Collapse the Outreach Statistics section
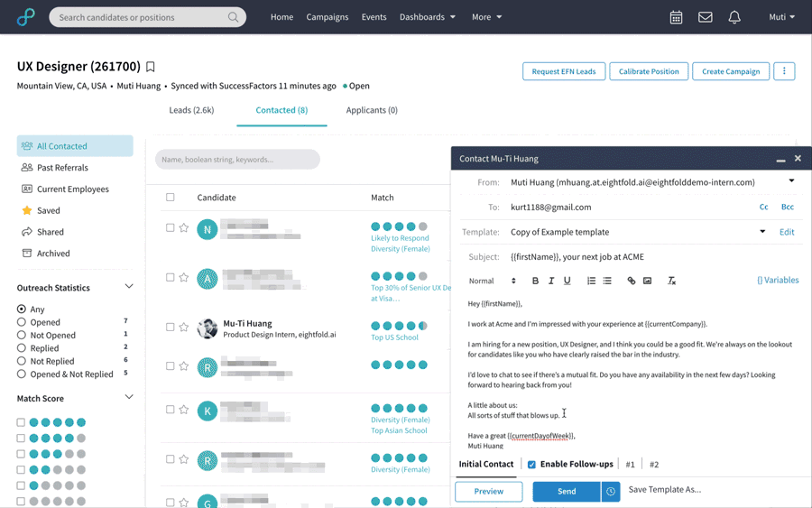The width and height of the screenshot is (812, 508). click(129, 286)
